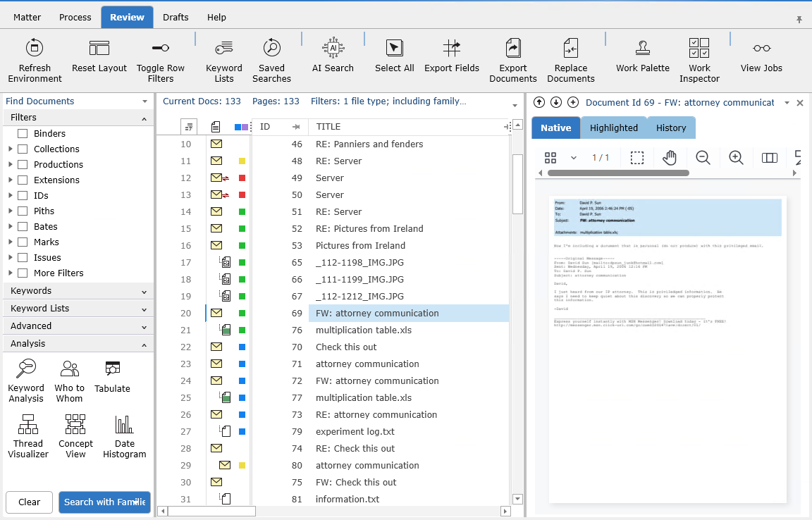The width and height of the screenshot is (812, 520).
Task: Switch to the History tab
Action: point(670,128)
